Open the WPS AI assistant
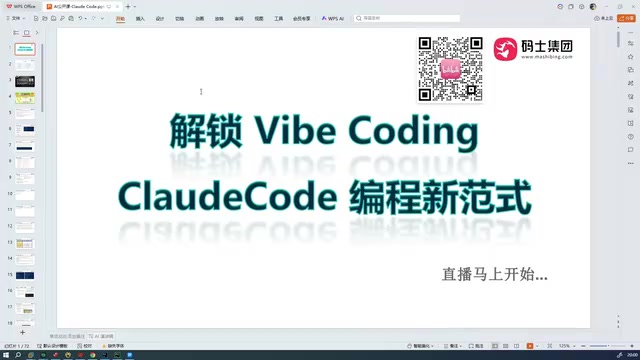 click(333, 19)
